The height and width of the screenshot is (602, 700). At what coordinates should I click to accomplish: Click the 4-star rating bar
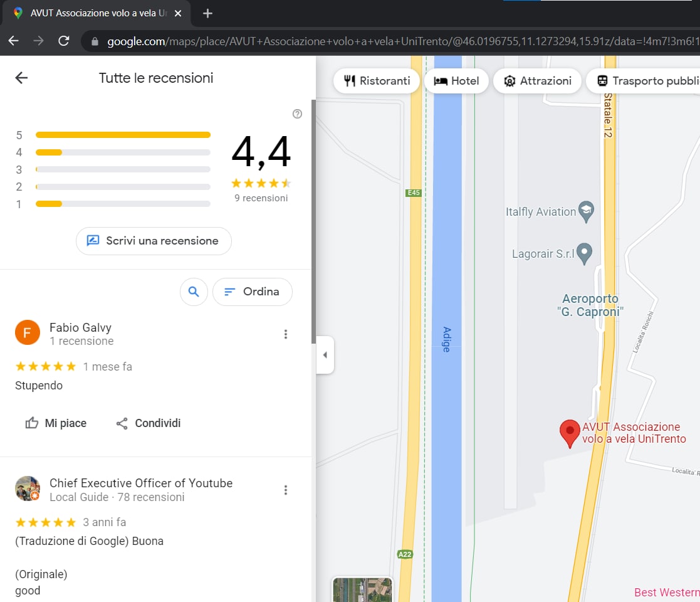point(123,152)
